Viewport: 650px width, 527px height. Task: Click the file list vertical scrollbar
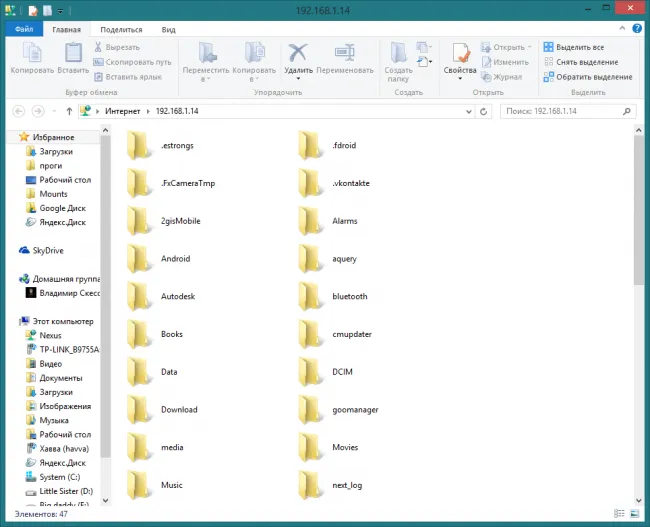(638, 211)
